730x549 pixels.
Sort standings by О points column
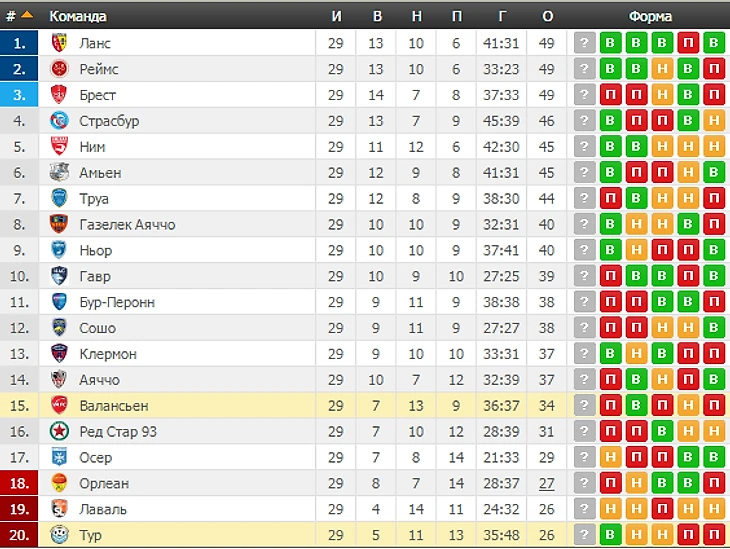[x=548, y=16]
